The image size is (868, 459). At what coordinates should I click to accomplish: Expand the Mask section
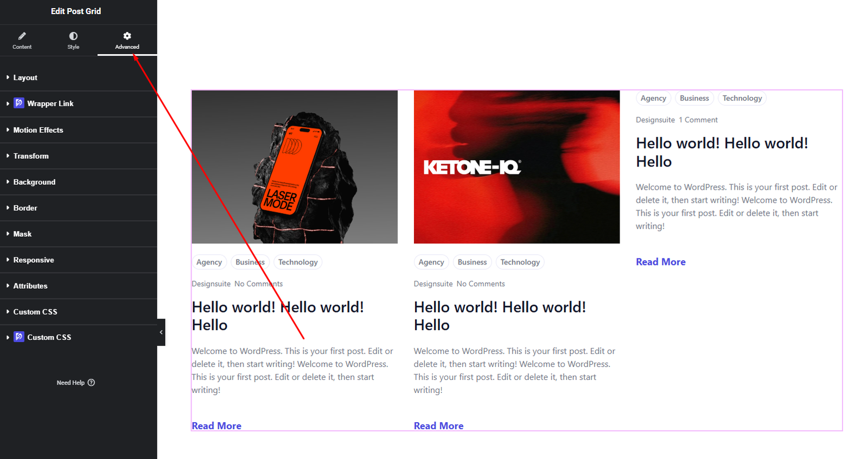coord(22,234)
